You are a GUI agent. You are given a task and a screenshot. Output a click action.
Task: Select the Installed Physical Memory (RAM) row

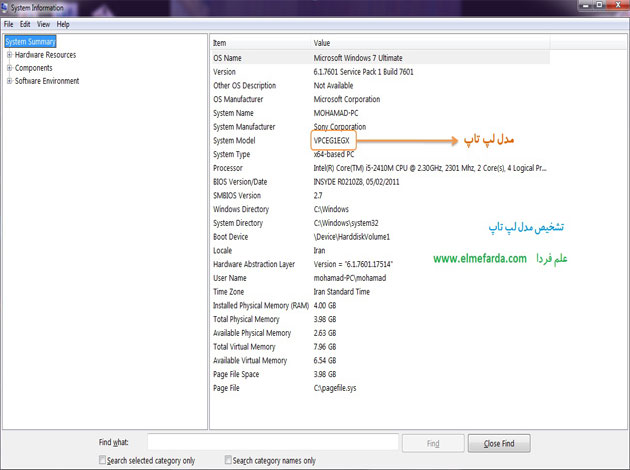coord(258,305)
